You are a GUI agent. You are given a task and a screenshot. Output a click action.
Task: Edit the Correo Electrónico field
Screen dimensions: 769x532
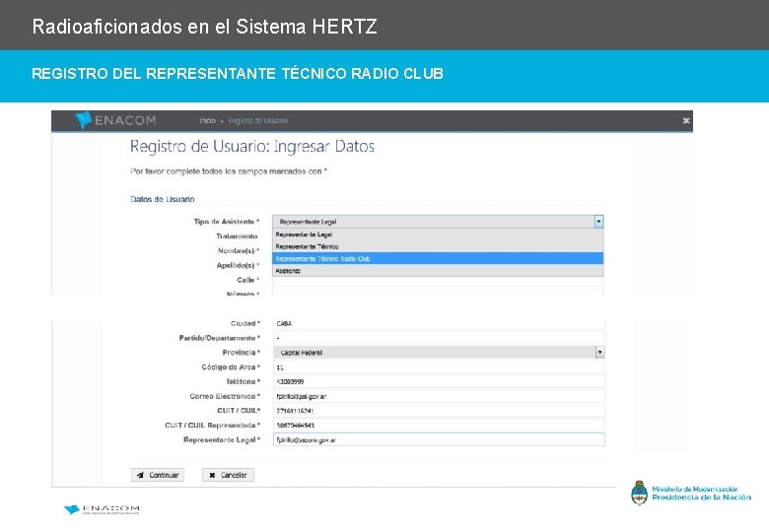439,396
